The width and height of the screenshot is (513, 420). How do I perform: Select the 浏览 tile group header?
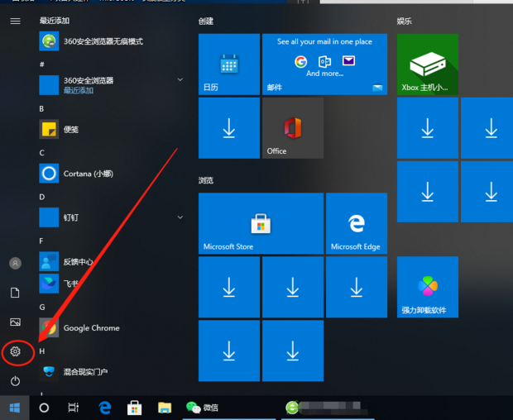[206, 180]
